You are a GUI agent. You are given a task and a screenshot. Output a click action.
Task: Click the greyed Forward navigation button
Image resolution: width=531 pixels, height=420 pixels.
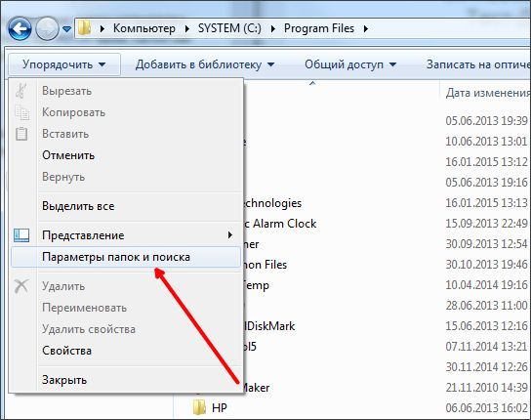point(47,28)
